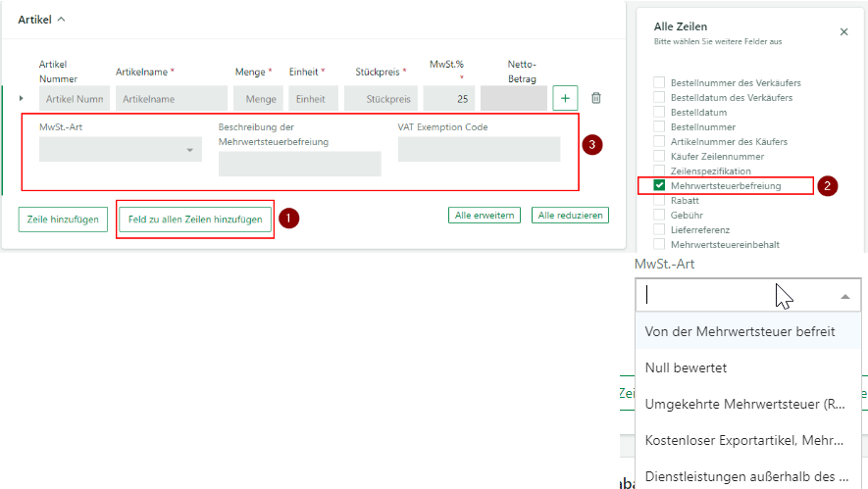Tick the Lieferreferenz checkbox
This screenshot has width=868, height=489.
[660, 228]
